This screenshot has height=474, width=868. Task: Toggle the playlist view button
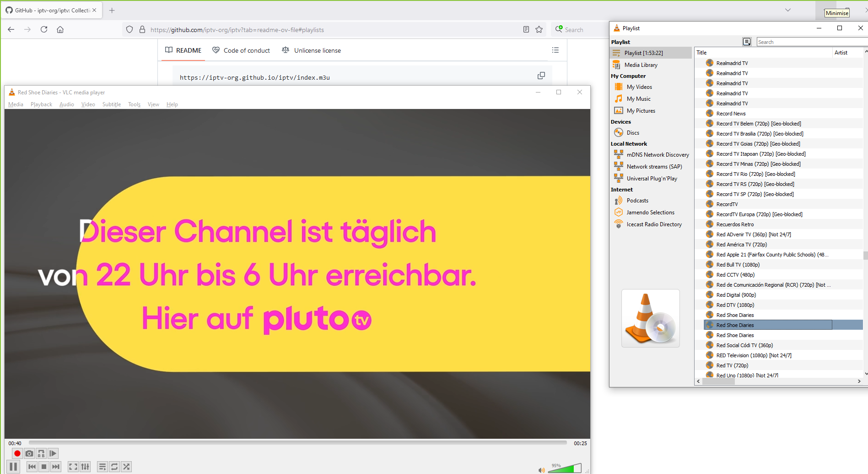pyautogui.click(x=102, y=467)
